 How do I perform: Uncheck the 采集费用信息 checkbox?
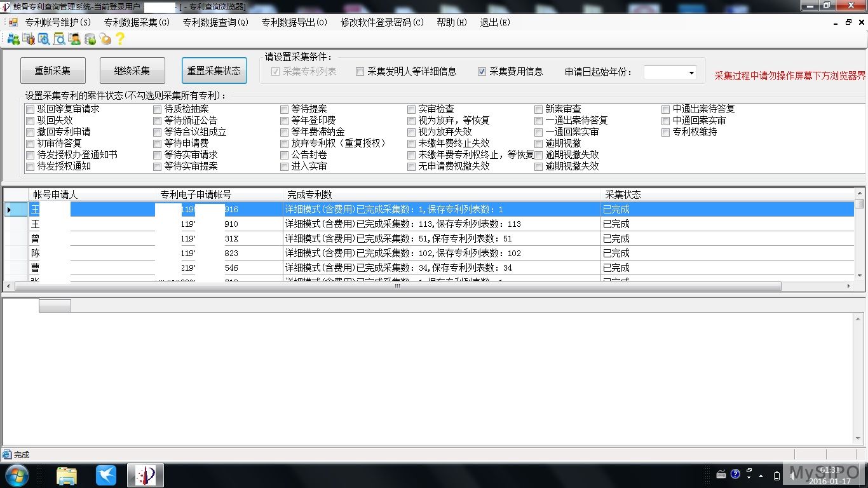click(x=482, y=72)
